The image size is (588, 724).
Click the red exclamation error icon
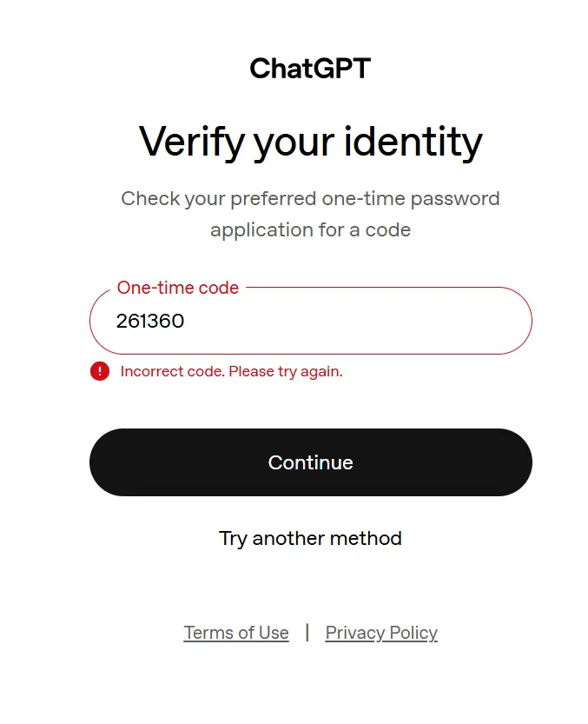click(100, 371)
